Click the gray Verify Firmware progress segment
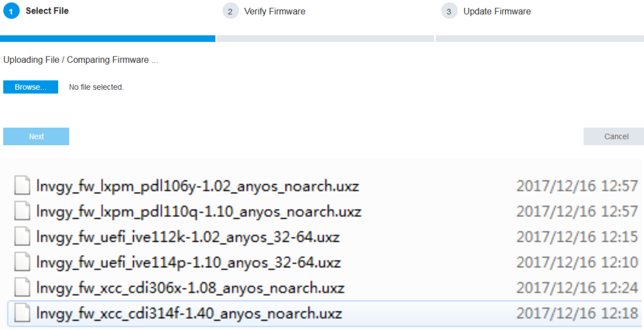 point(325,39)
